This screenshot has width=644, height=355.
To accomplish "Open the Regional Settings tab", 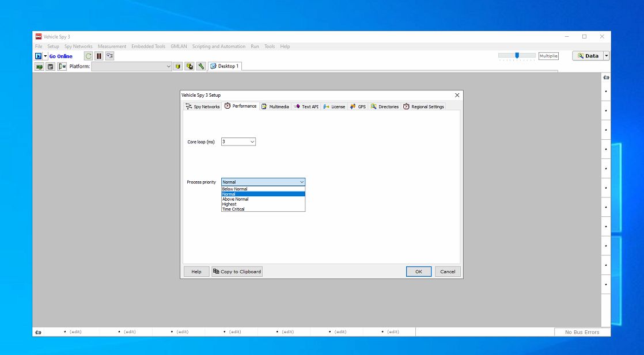I will [x=423, y=106].
